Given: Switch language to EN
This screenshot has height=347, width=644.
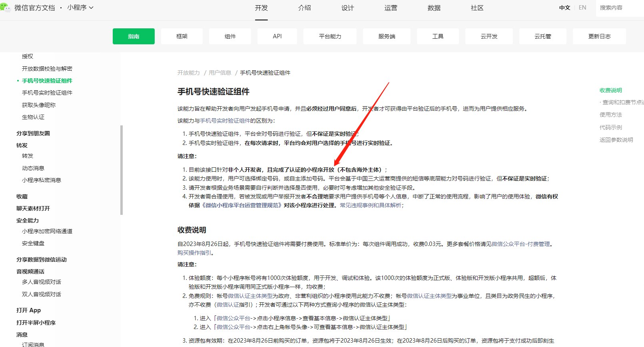Looking at the screenshot, I should point(582,8).
